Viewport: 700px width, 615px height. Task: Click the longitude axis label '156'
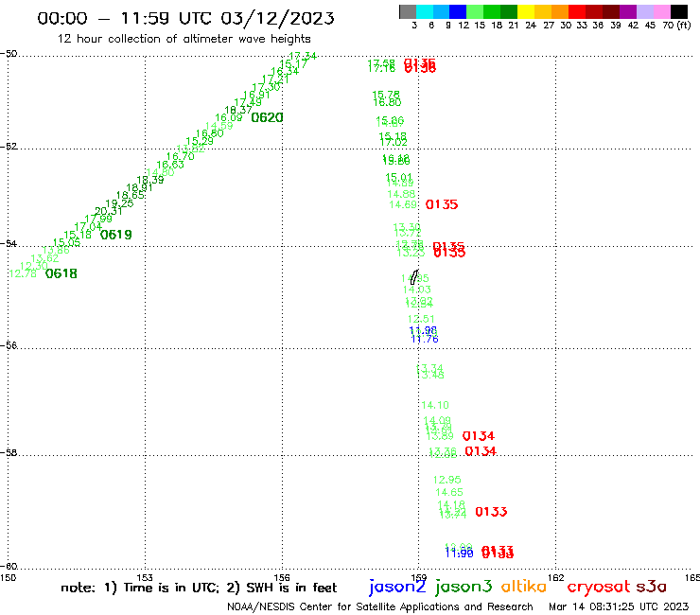point(282,577)
